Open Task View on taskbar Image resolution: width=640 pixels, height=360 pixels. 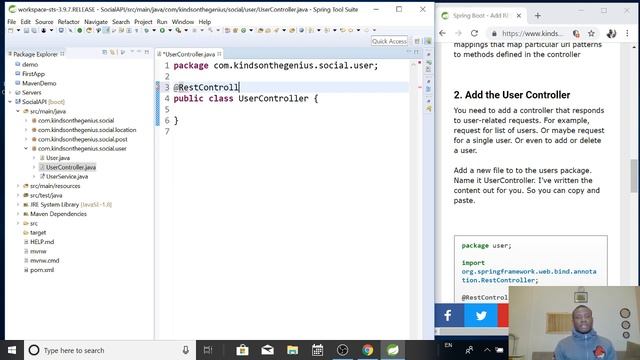[208, 350]
